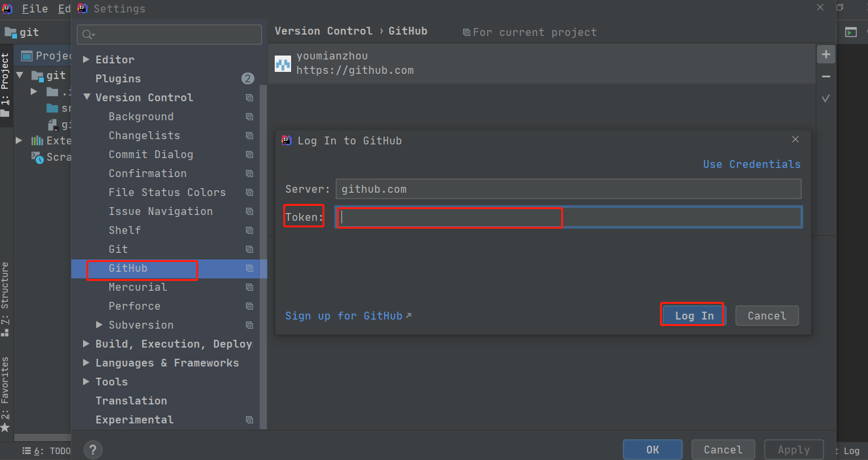Select Changelists under Version Control
868x460 pixels.
coord(145,135)
